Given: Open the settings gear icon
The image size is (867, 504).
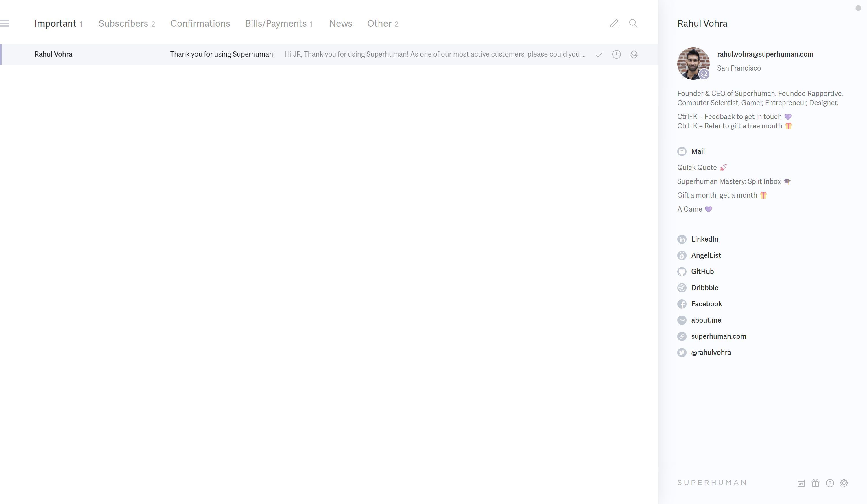Looking at the screenshot, I should [x=844, y=483].
